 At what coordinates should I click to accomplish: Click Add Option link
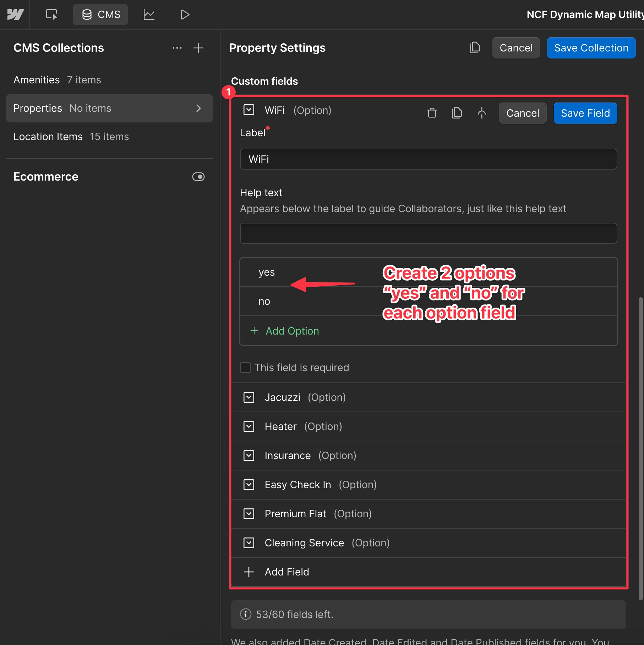click(285, 331)
